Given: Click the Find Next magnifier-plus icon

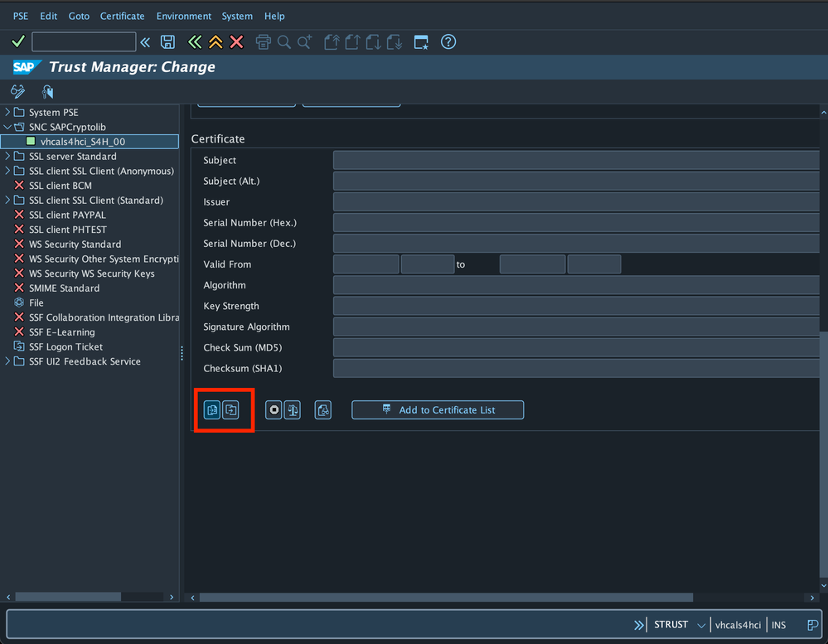Looking at the screenshot, I should 305,41.
